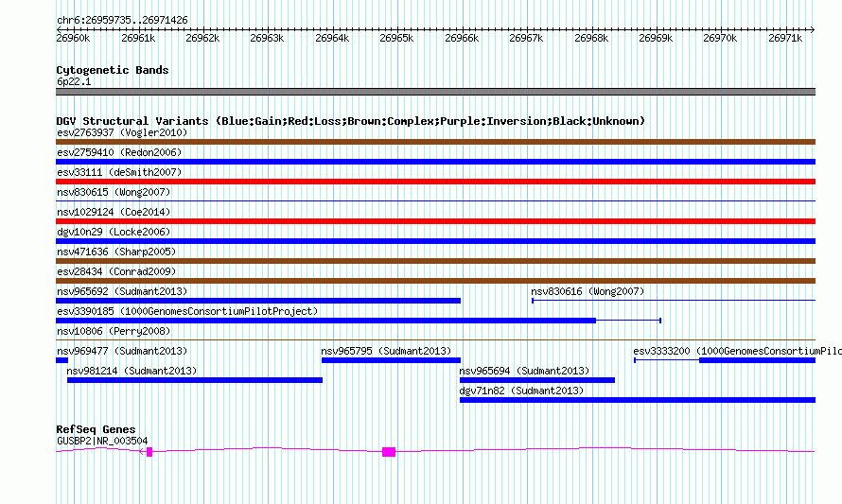
Task: Click the 26963k ruler position
Action: [267, 38]
